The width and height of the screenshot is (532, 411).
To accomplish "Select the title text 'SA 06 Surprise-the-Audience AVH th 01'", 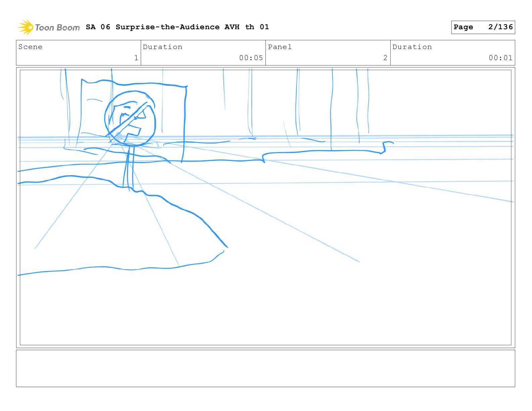I will click(x=177, y=27).
